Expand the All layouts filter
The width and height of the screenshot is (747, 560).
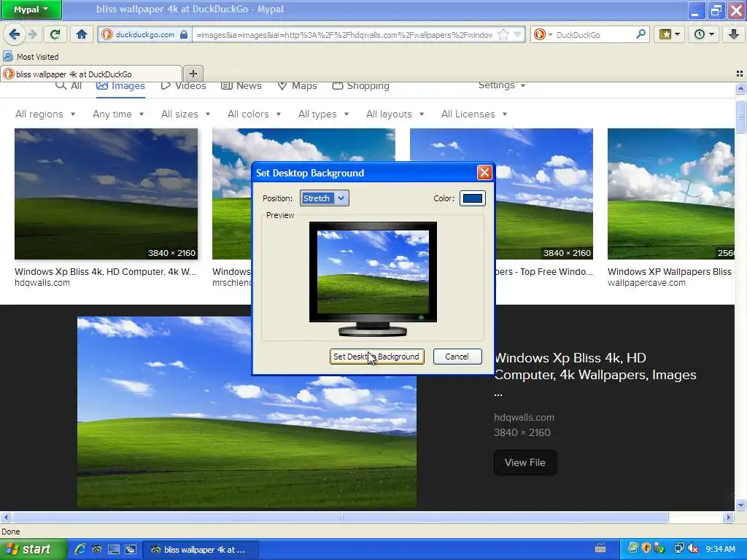click(395, 114)
